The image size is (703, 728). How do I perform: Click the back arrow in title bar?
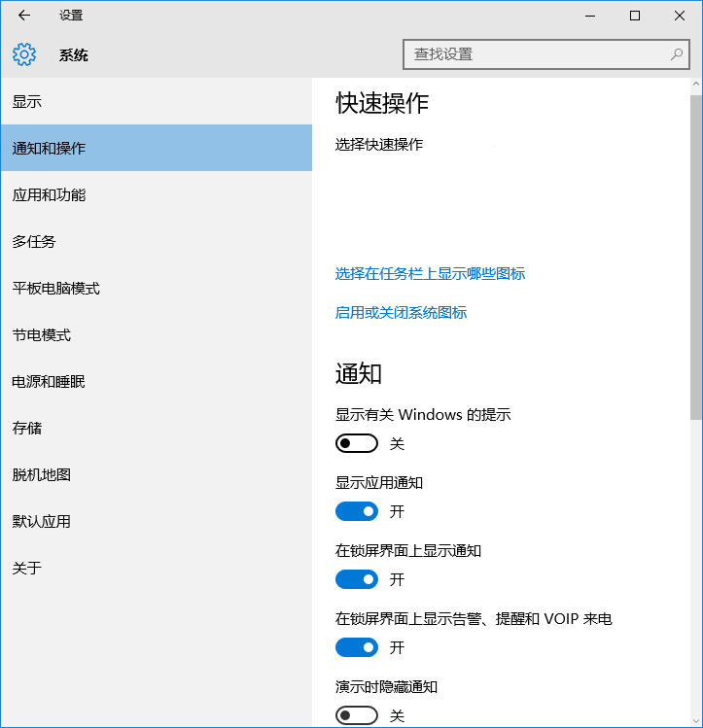point(24,16)
